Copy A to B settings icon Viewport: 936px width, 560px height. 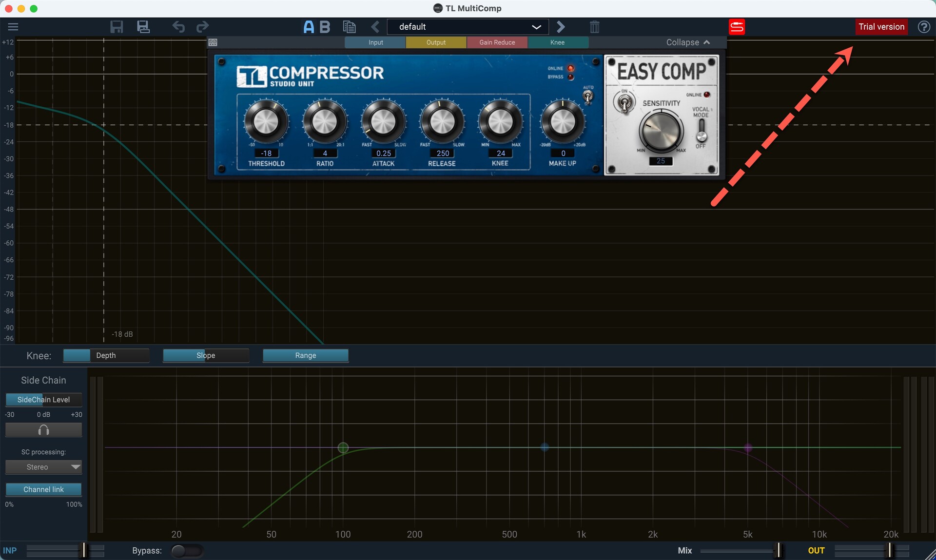click(x=349, y=27)
